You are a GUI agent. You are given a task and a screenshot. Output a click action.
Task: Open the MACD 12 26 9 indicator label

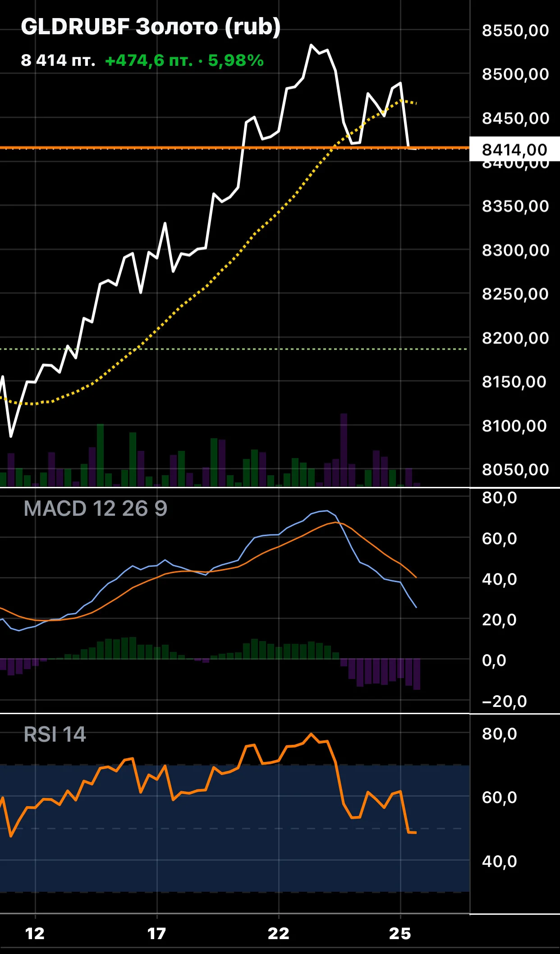[96, 509]
